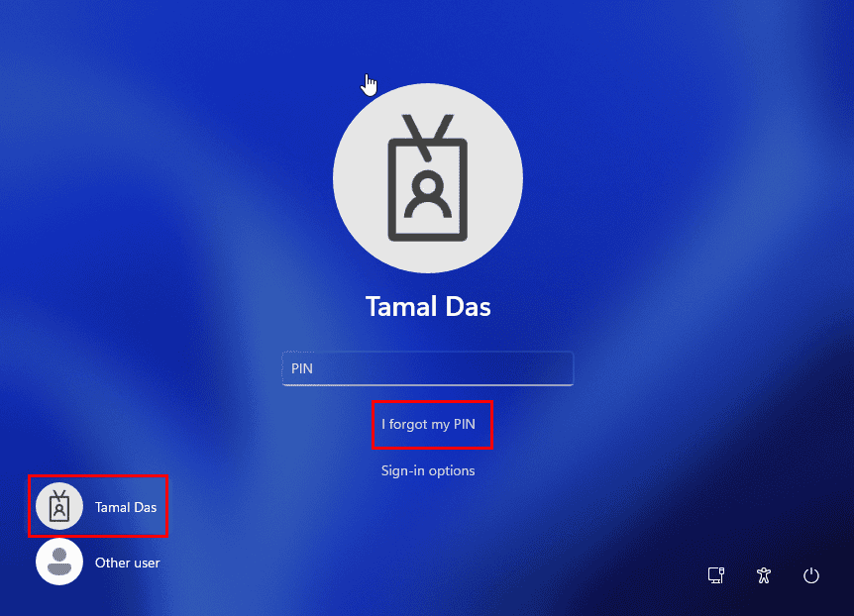Switch to Other user account label

point(128,563)
